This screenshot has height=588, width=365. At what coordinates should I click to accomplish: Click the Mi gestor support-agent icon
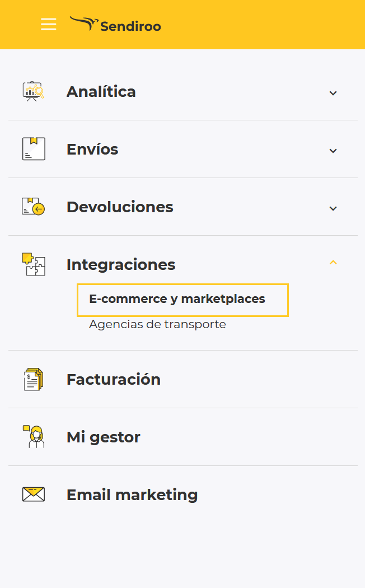pos(32,436)
